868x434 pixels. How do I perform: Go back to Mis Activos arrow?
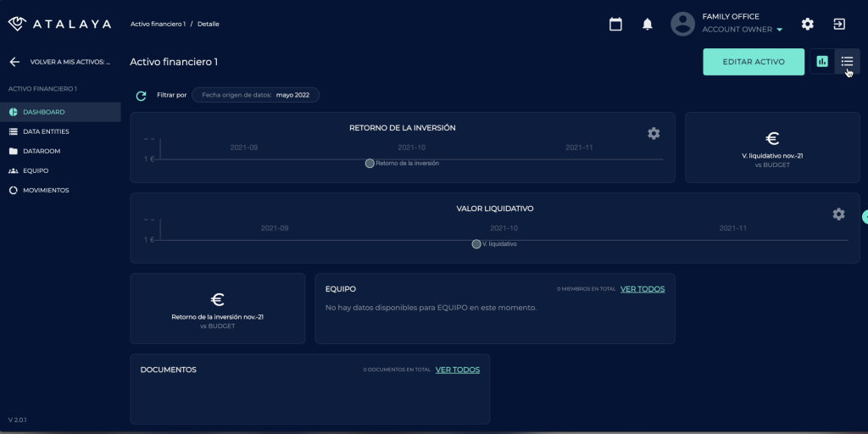[14, 62]
